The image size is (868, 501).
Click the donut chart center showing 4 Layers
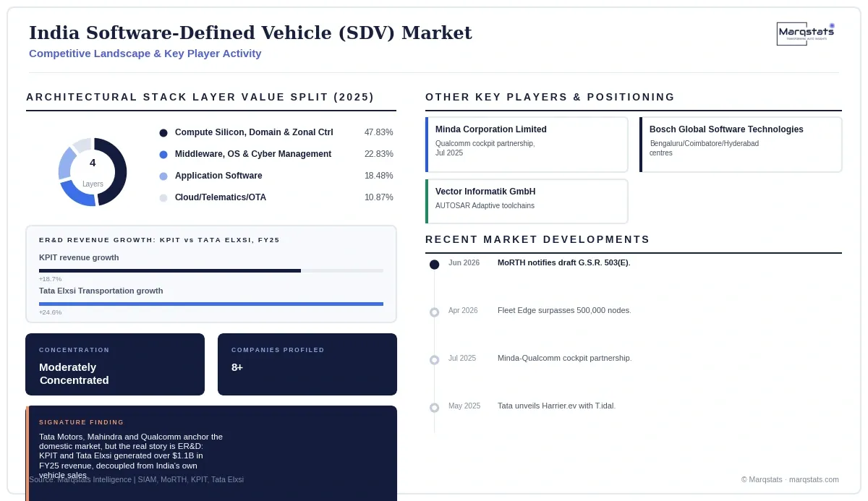pos(93,172)
